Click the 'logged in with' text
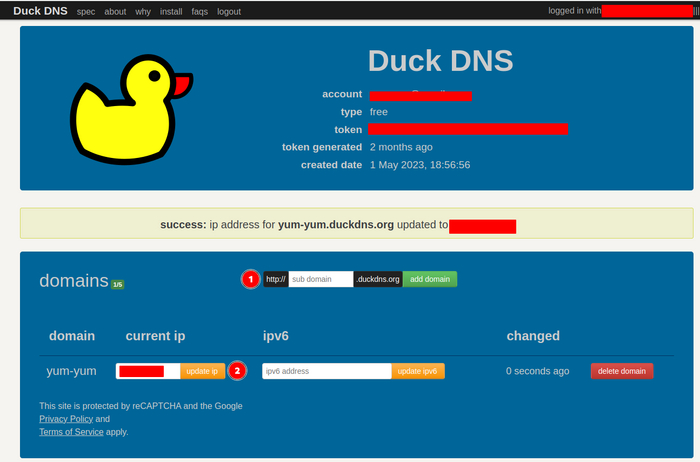 pos(575,11)
